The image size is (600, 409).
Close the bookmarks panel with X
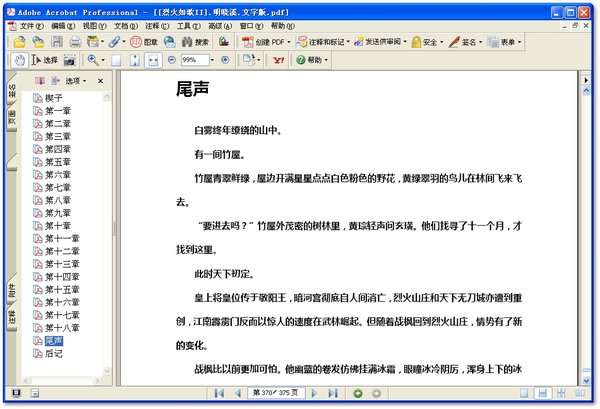pyautogui.click(x=100, y=81)
